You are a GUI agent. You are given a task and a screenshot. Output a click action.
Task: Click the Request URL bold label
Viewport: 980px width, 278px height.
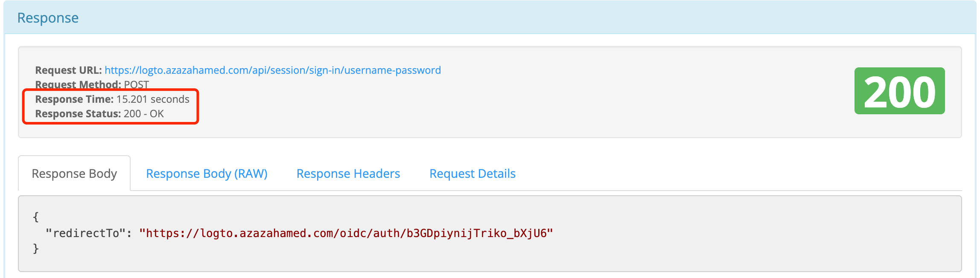click(x=68, y=70)
